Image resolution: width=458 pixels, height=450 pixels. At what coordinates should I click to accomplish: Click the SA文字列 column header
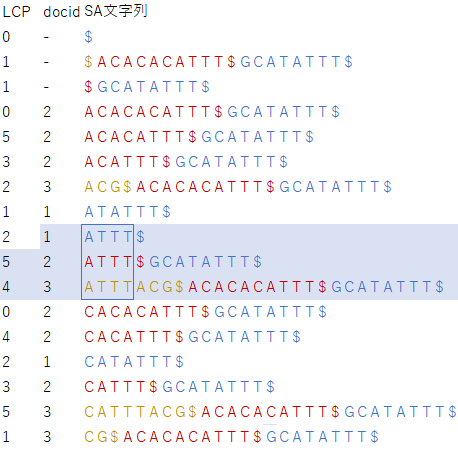point(116,11)
